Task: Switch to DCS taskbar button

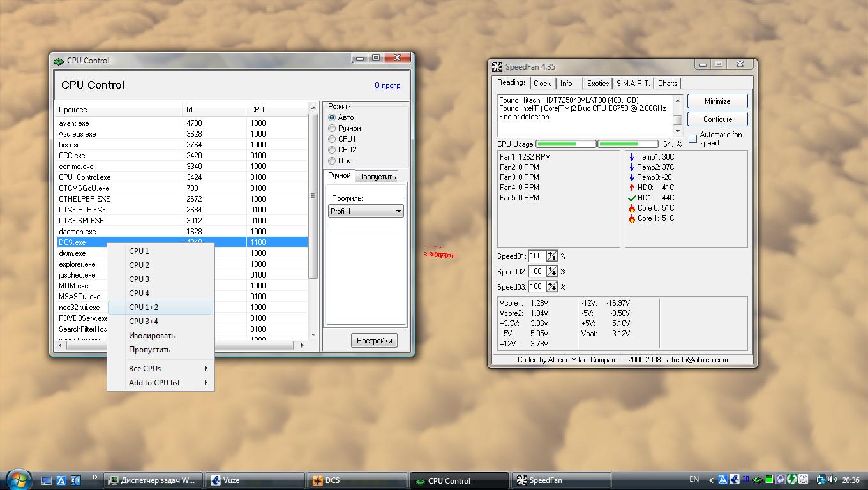Action: pos(358,480)
